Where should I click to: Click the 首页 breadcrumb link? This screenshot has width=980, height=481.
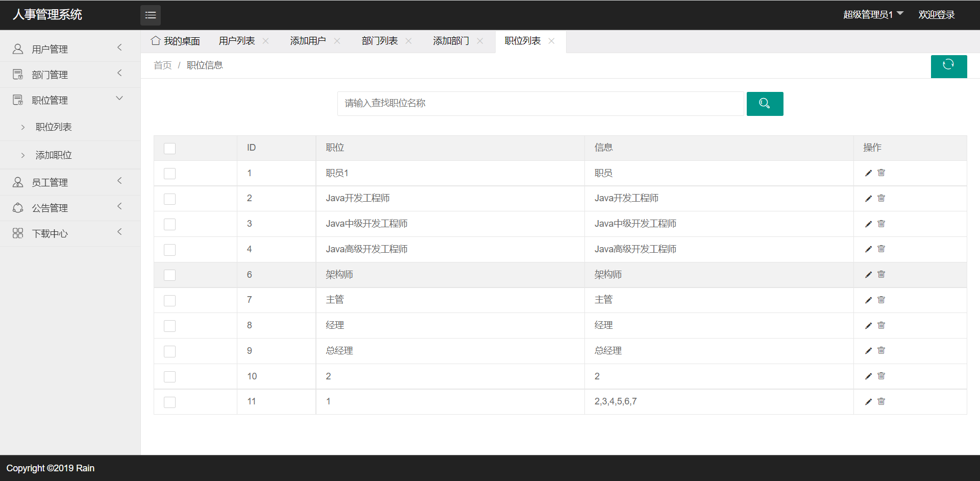[162, 65]
